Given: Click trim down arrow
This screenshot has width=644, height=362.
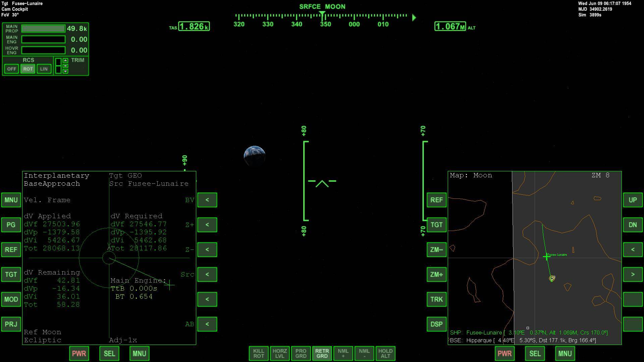Looking at the screenshot, I should 65,71.
